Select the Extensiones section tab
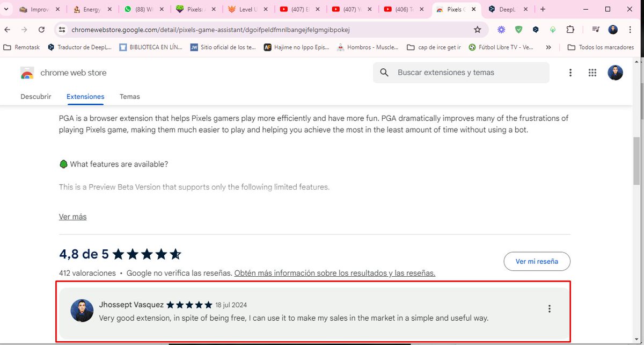The width and height of the screenshot is (644, 345). pyautogui.click(x=85, y=97)
